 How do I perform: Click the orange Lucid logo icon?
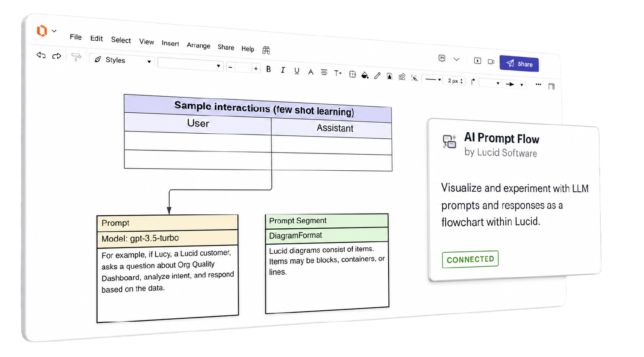point(42,31)
